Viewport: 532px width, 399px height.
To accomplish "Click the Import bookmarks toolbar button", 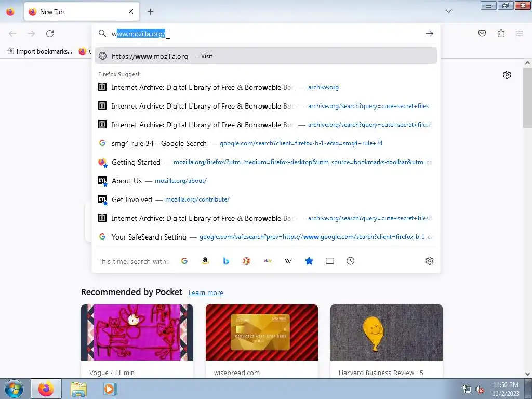I will pyautogui.click(x=39, y=51).
